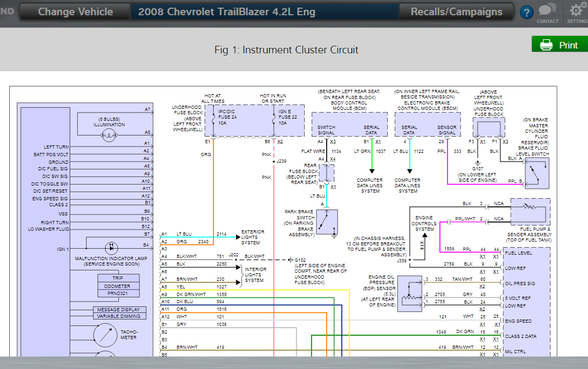Image resolution: width=588 pixels, height=369 pixels.
Task: Click the blue help question mark icon
Action: [526, 13]
